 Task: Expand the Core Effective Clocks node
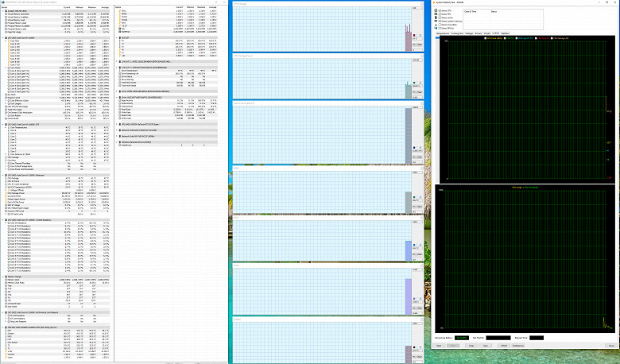6,101
